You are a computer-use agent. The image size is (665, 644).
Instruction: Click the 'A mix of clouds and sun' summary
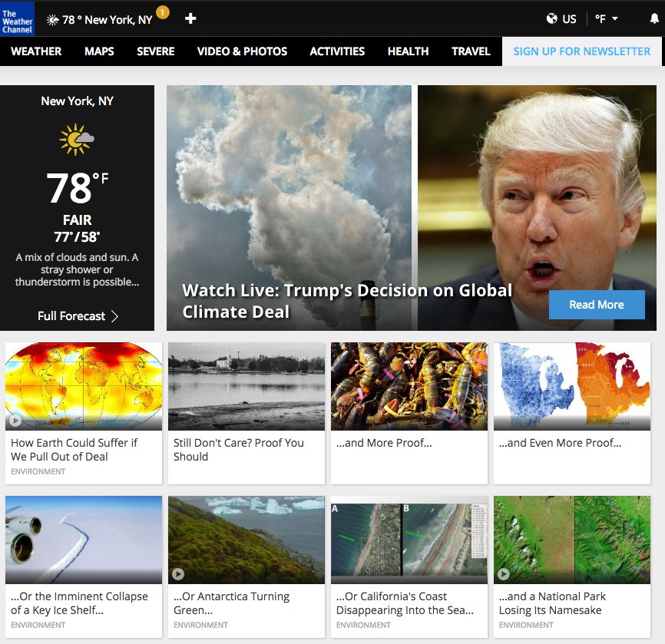click(x=78, y=269)
